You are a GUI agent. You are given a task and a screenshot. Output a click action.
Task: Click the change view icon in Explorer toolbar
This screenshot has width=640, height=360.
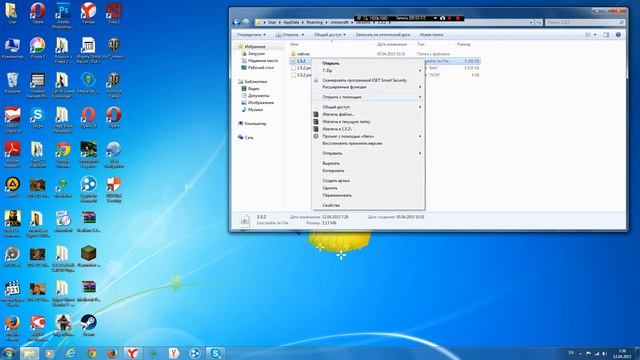[x=588, y=35]
